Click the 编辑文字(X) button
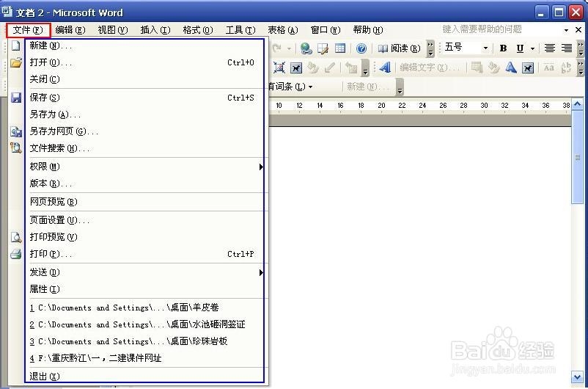Image resolution: width=588 pixels, height=389 pixels. point(430,68)
